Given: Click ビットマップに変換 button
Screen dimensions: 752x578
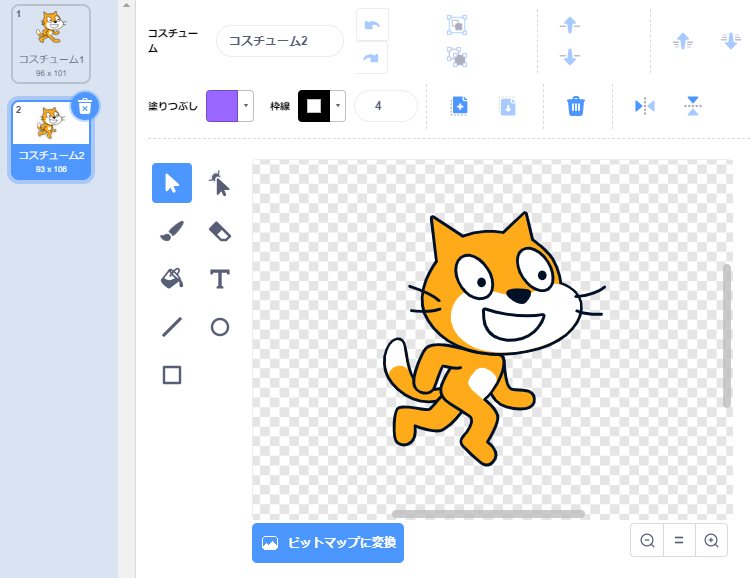Looking at the screenshot, I should [x=328, y=543].
